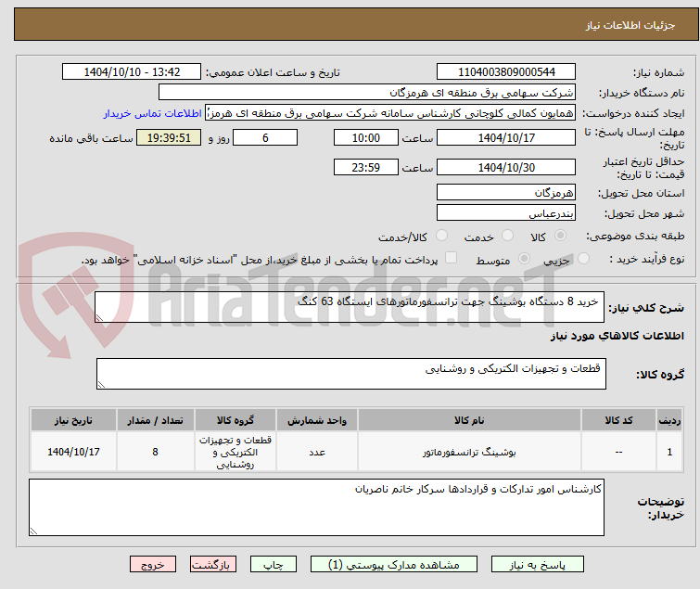Viewport: 700px width, 589px height.
Task: Click the عدد unit cell
Action: point(317,452)
